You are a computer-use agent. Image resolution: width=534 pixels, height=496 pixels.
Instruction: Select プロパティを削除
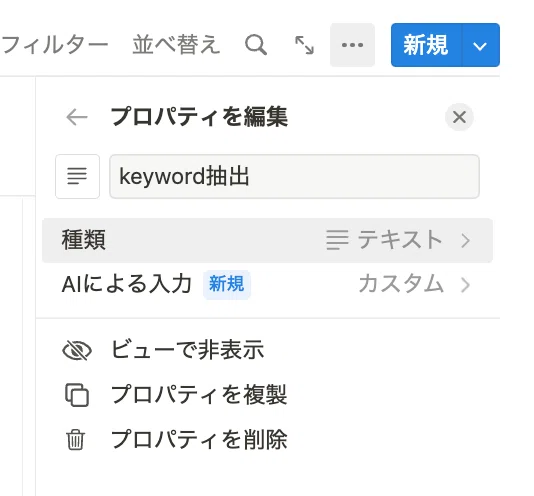(x=199, y=439)
